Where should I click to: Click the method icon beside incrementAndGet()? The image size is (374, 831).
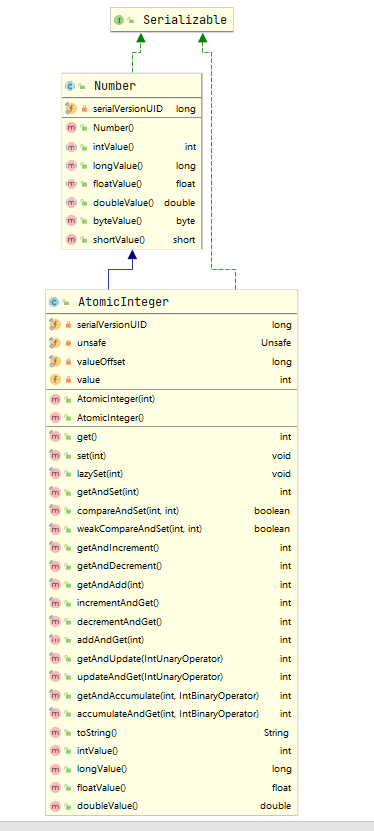point(55,603)
